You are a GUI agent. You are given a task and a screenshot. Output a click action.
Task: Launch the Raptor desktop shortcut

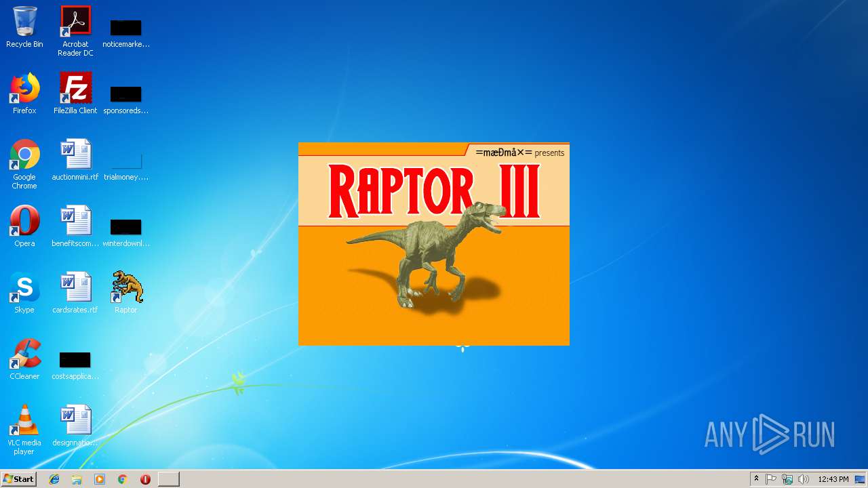click(x=126, y=293)
